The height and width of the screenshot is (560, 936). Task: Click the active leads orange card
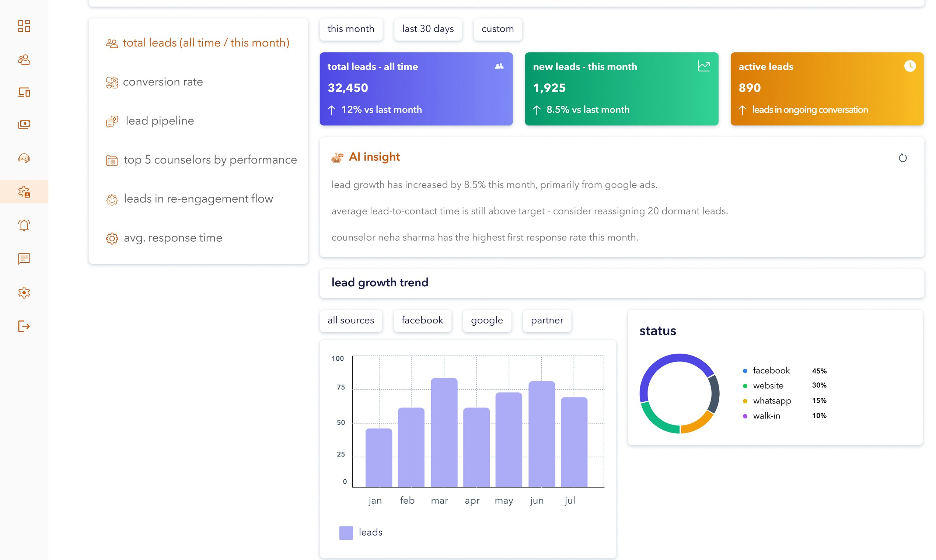827,89
